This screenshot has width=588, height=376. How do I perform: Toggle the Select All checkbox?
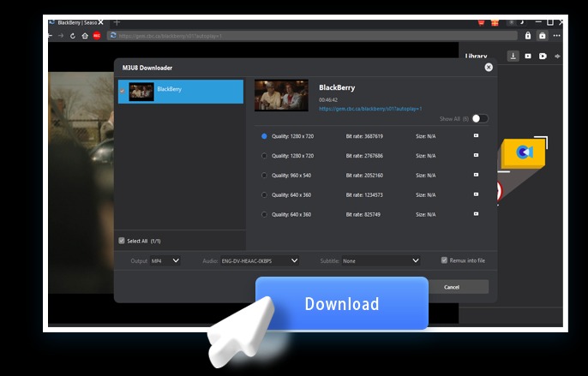(122, 241)
